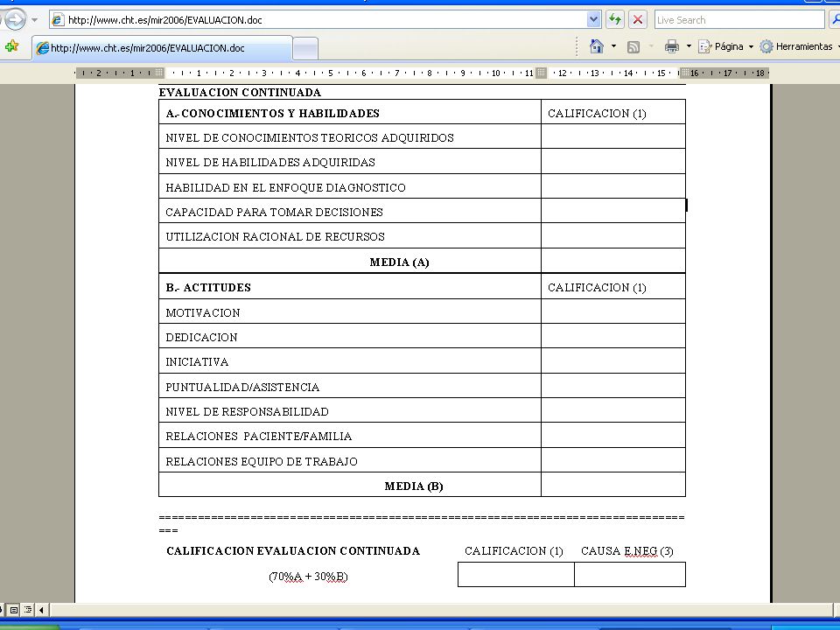The image size is (840, 630).
Task: Open the Home button dropdown arrow
Action: (x=613, y=46)
